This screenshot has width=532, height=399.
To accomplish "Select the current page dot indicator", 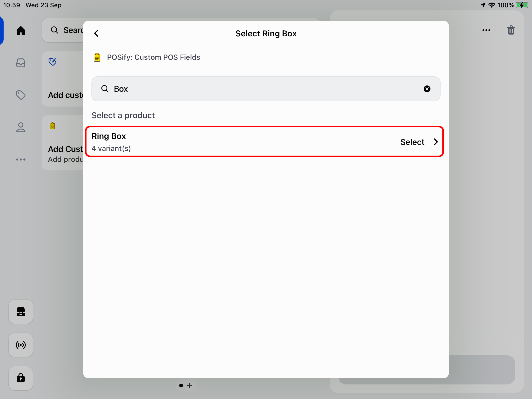I will (181, 385).
